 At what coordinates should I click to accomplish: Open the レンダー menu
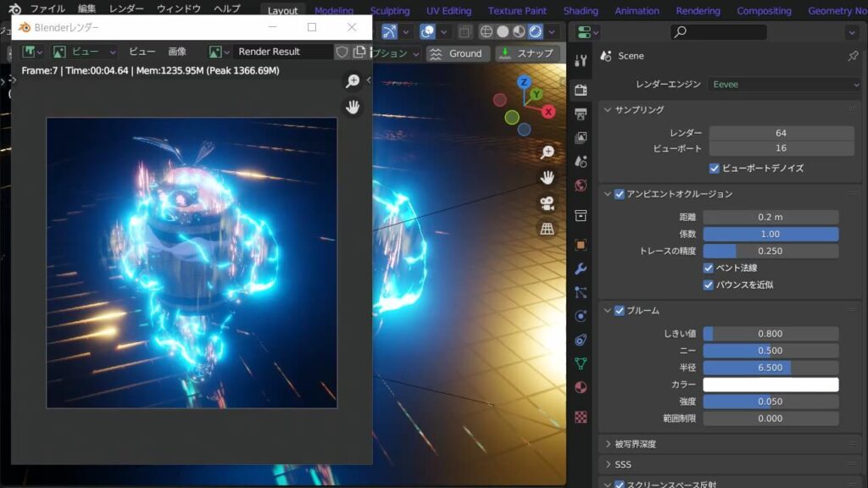126,8
